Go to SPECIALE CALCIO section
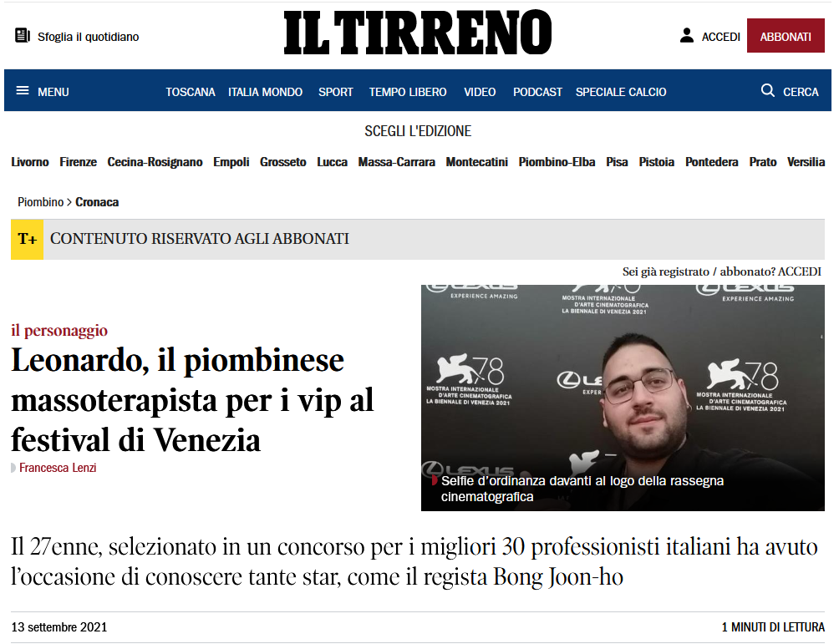 621,92
